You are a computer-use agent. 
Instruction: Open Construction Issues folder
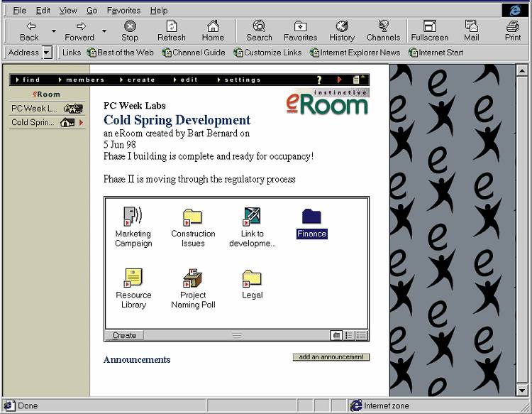point(192,217)
